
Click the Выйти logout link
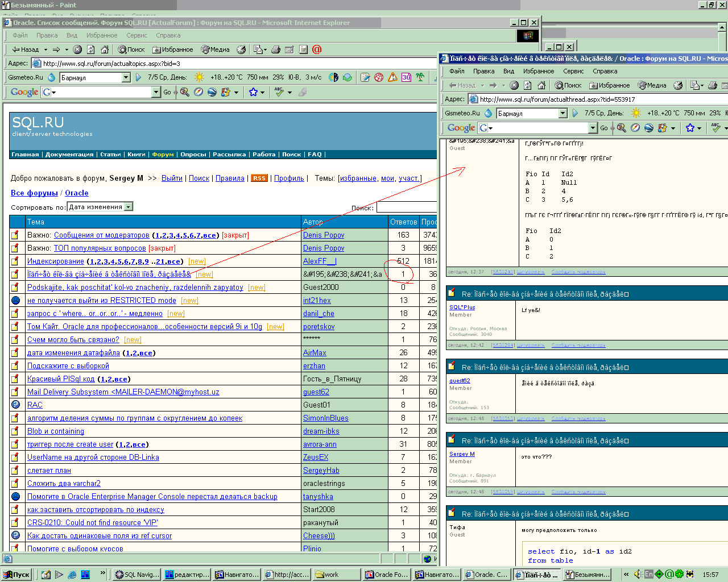[172, 178]
